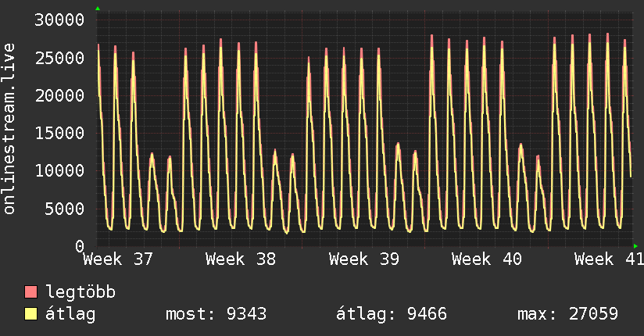644x336 pixels.
Task: Click the 30000 y-axis tick label
Action: pyautogui.click(x=59, y=20)
